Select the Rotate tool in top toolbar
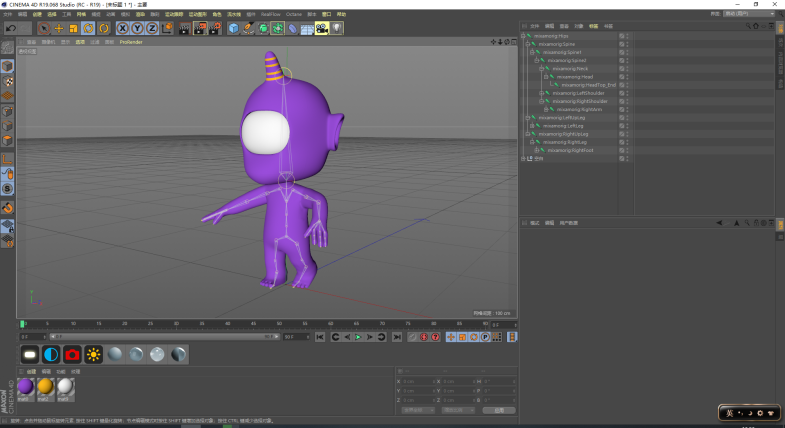 coord(89,28)
